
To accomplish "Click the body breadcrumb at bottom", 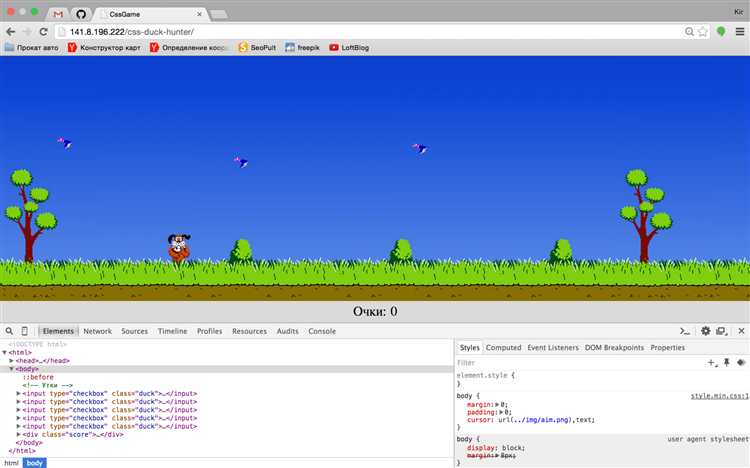I will click(34, 463).
